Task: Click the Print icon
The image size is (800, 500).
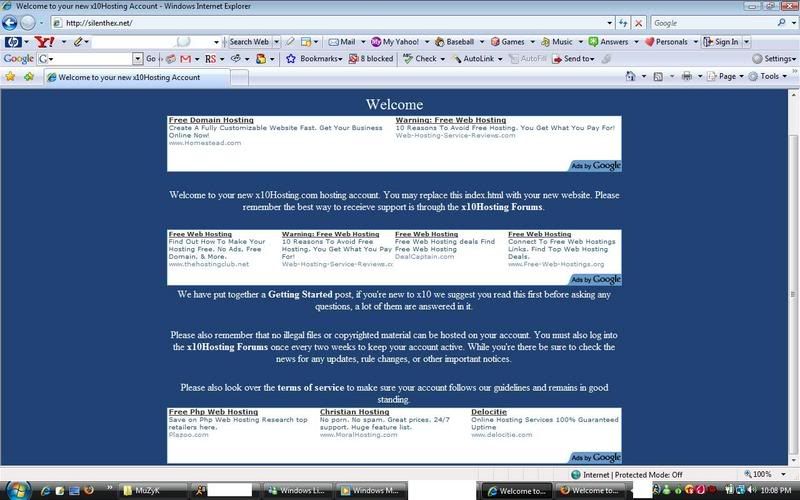Action: [x=687, y=77]
